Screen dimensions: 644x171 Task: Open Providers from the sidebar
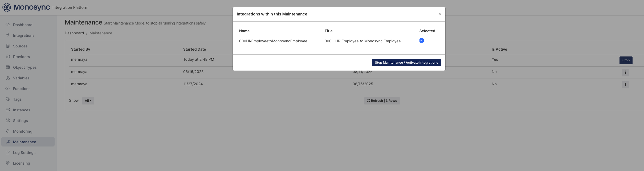21,57
